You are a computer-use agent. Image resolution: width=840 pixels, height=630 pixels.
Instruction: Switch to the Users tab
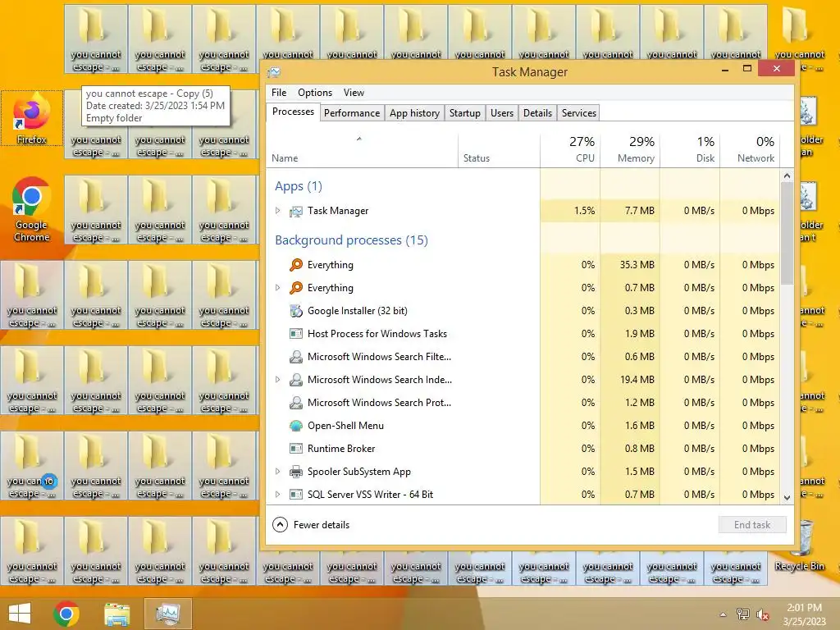(502, 113)
